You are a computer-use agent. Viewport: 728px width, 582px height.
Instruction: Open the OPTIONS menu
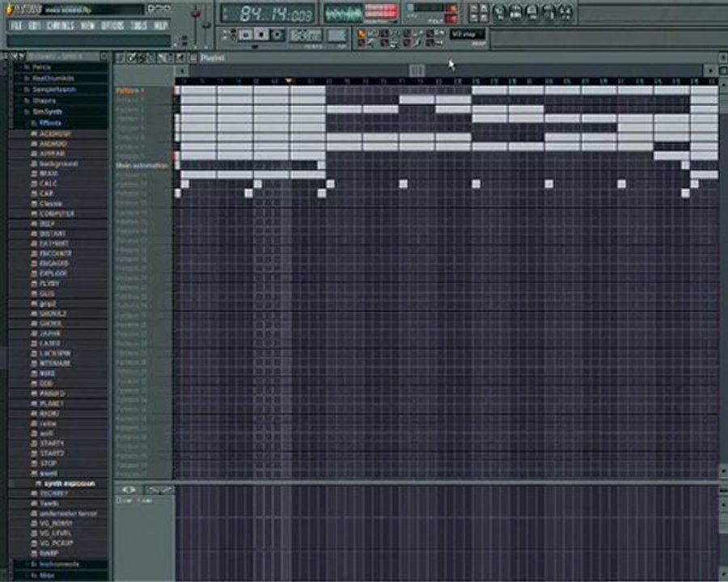[x=112, y=25]
